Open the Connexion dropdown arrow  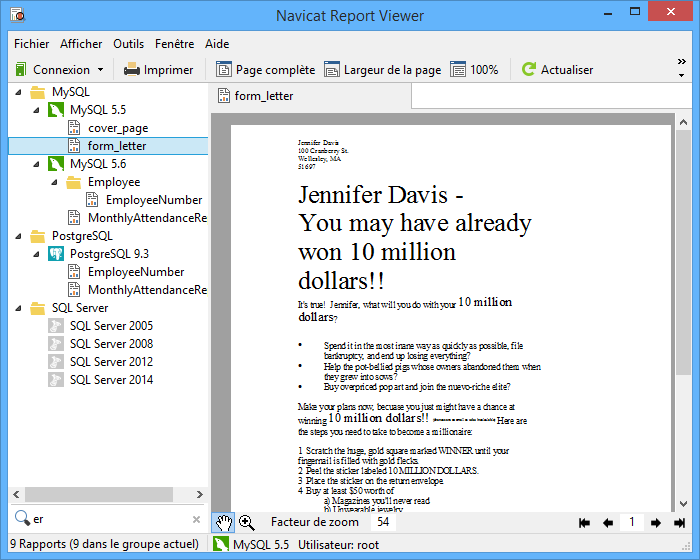100,70
